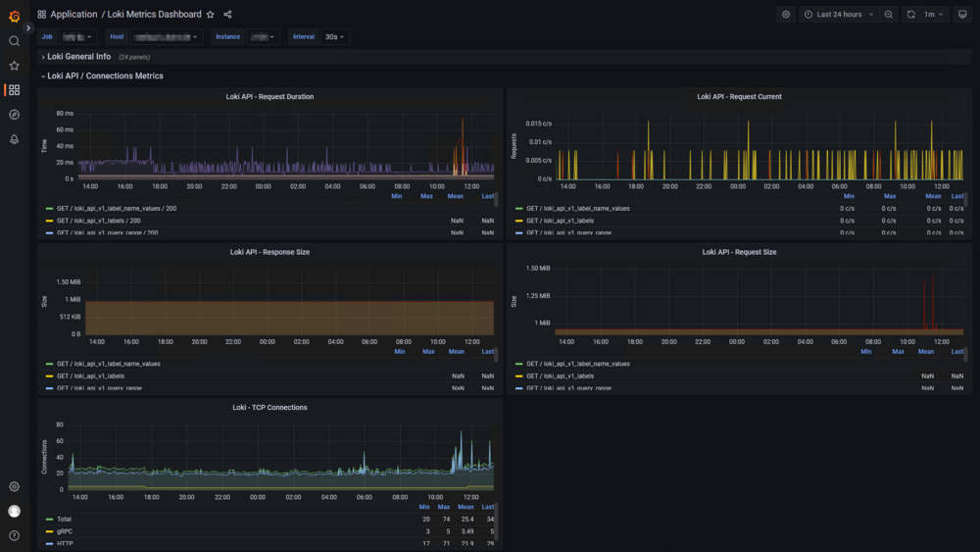Open the 30s Interval dropdown
Screen dimensions: 980x552
point(335,37)
